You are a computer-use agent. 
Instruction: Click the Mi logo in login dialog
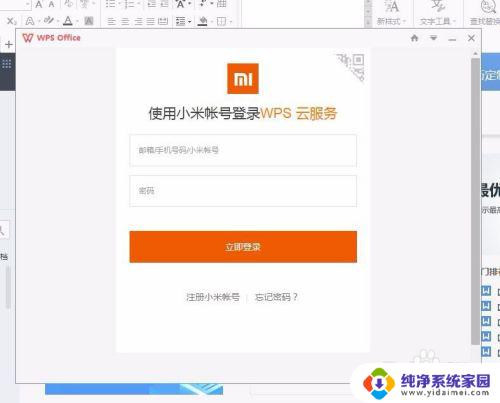pos(243,79)
